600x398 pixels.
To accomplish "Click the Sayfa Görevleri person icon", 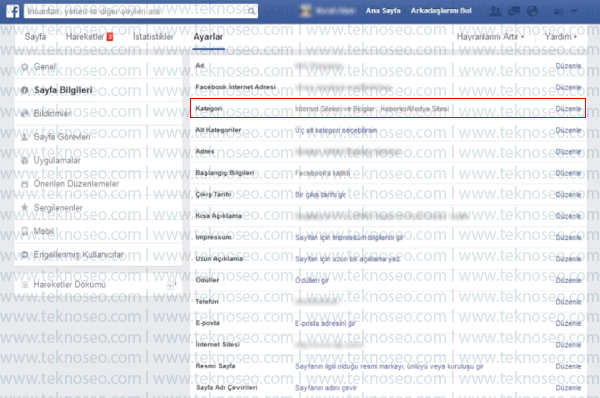I will pos(25,137).
